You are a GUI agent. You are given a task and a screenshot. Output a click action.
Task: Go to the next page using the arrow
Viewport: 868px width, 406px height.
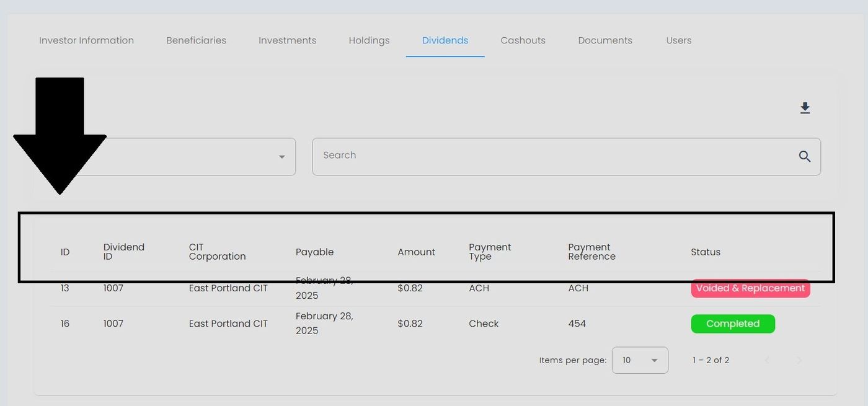[799, 360]
